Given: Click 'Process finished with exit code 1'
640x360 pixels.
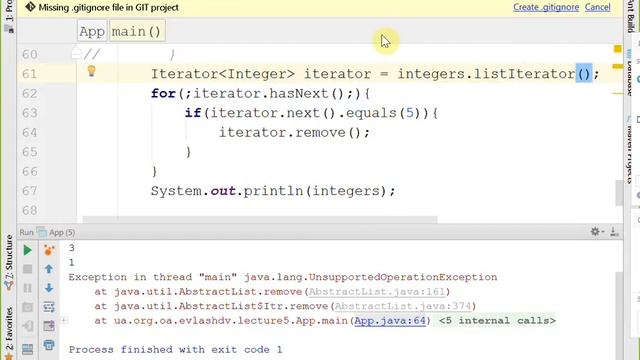Looking at the screenshot, I should (x=176, y=349).
